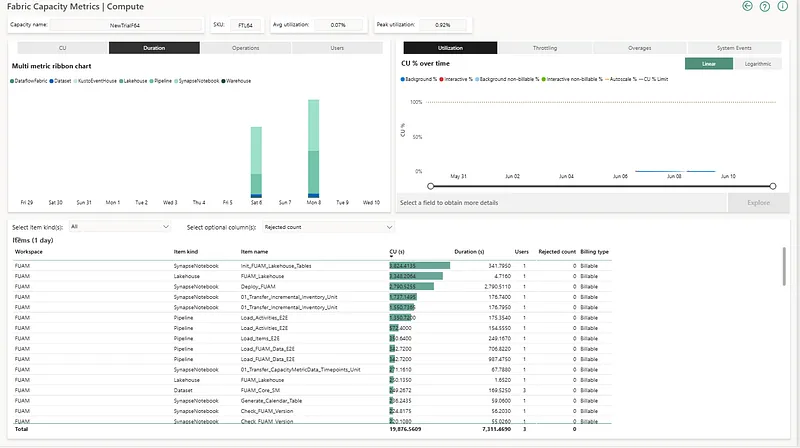Toggle the Linear scale option
This screenshot has width=800, height=448.
click(709, 64)
